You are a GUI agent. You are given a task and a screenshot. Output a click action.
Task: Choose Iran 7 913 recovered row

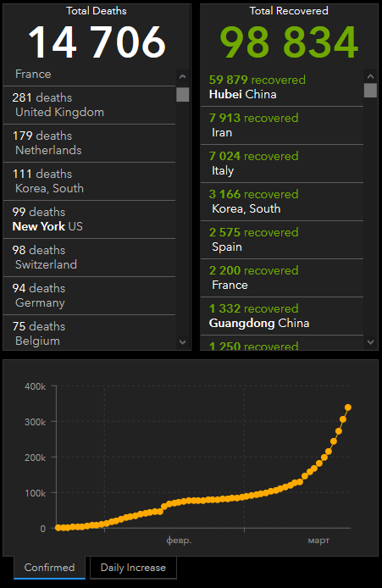(282, 125)
